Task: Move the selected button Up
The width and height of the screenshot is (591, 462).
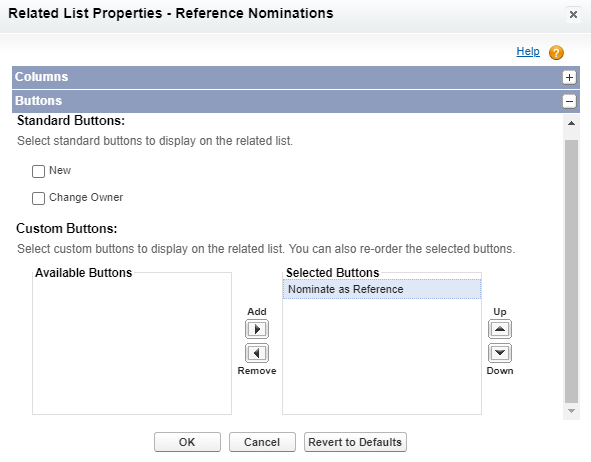Action: (500, 329)
